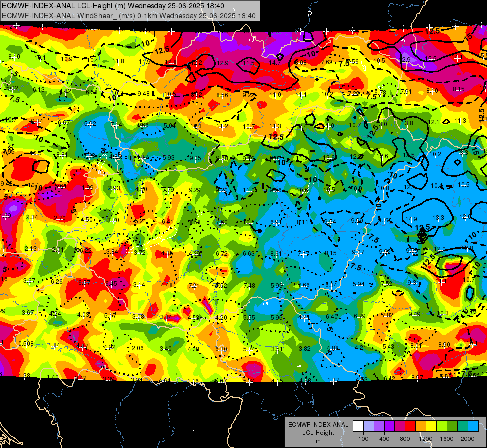Click the legend tick label 2000
The width and height of the screenshot is (487, 448).
(468, 439)
